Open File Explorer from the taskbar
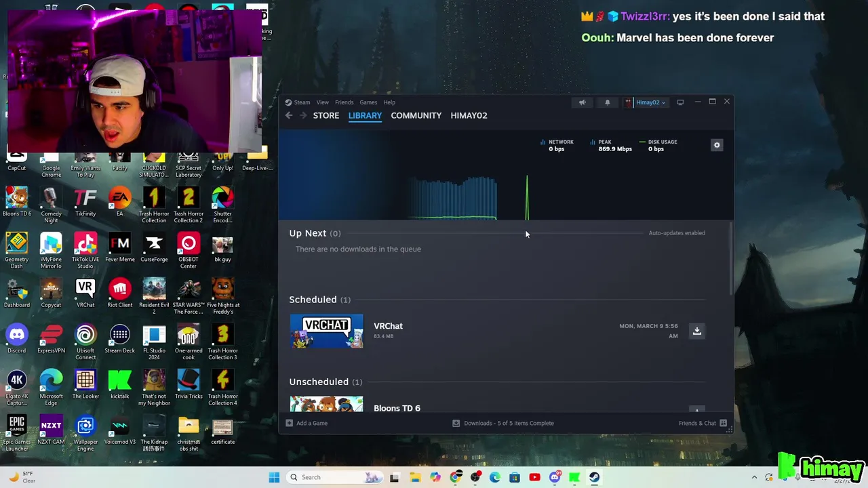 415,477
